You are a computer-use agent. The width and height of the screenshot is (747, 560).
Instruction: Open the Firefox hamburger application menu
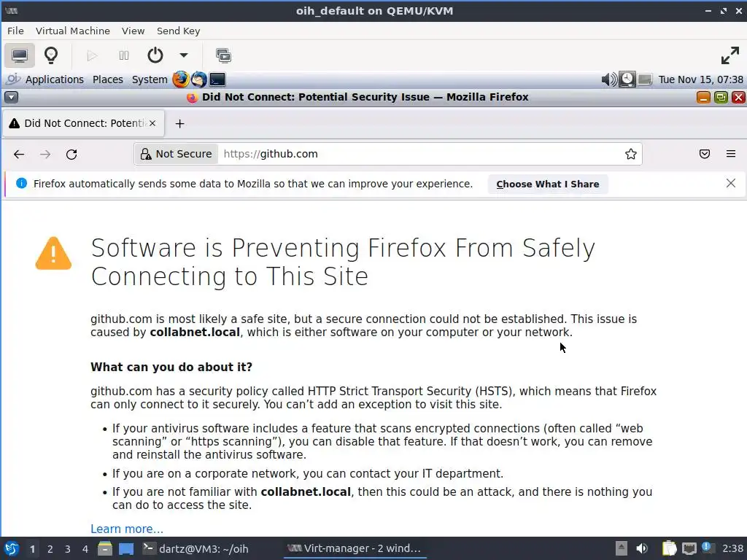[731, 154]
